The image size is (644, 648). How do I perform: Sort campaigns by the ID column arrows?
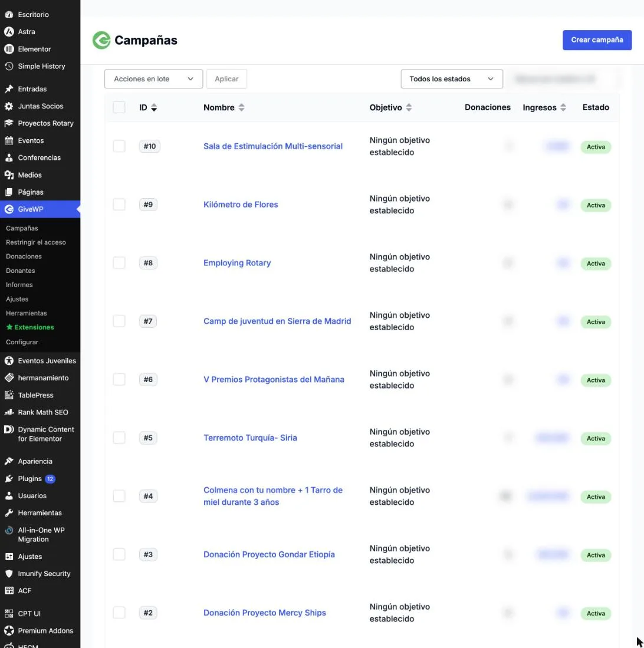coord(154,107)
